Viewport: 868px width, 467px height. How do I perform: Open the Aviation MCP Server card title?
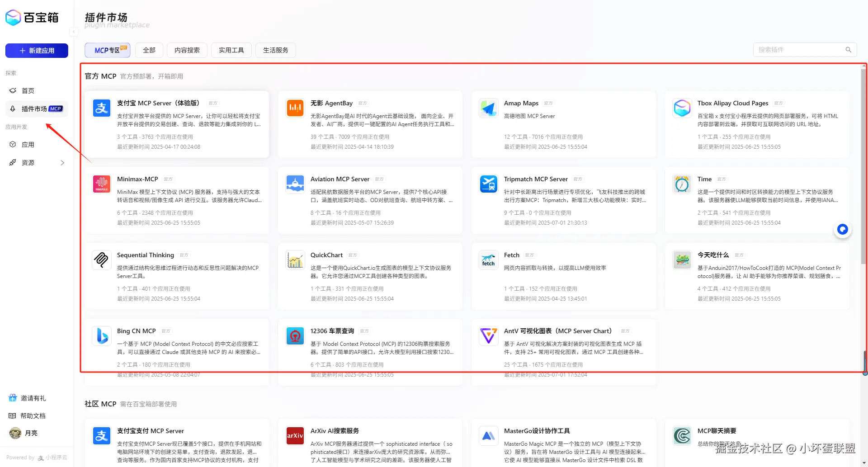pyautogui.click(x=340, y=179)
